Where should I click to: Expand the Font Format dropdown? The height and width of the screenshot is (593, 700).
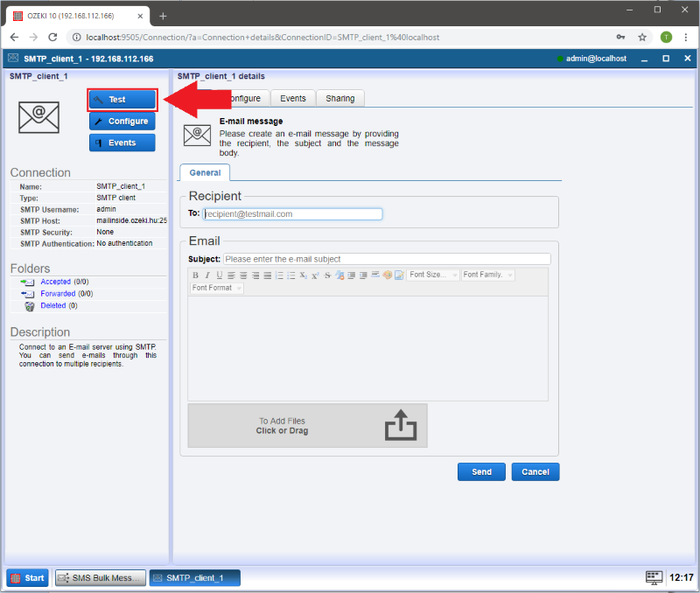click(x=216, y=288)
